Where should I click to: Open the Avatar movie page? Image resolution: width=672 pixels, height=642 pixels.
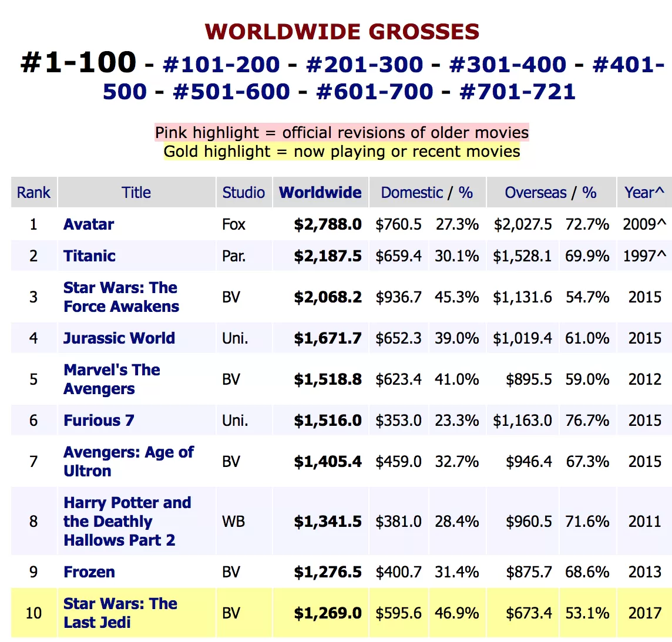pos(89,224)
